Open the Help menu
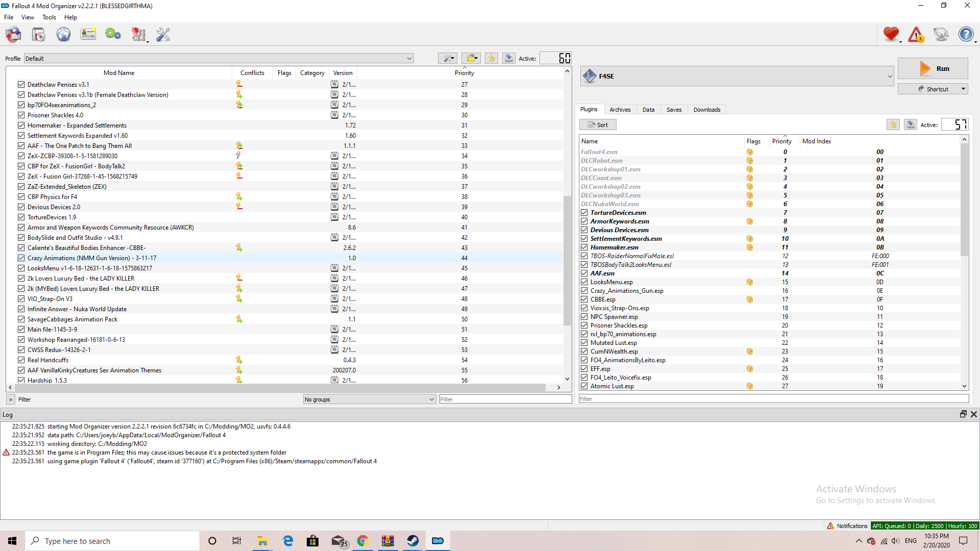The image size is (980, 551). point(70,17)
